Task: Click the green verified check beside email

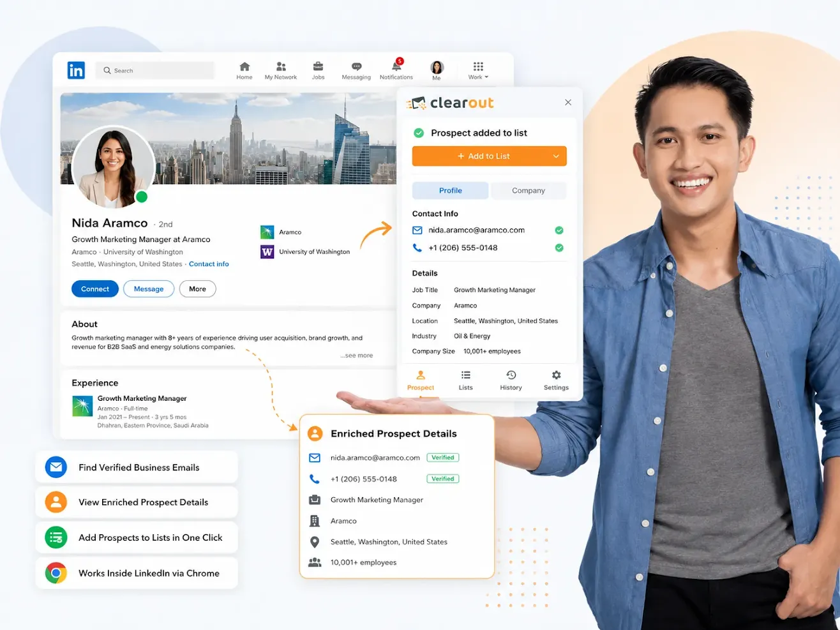Action: [559, 230]
